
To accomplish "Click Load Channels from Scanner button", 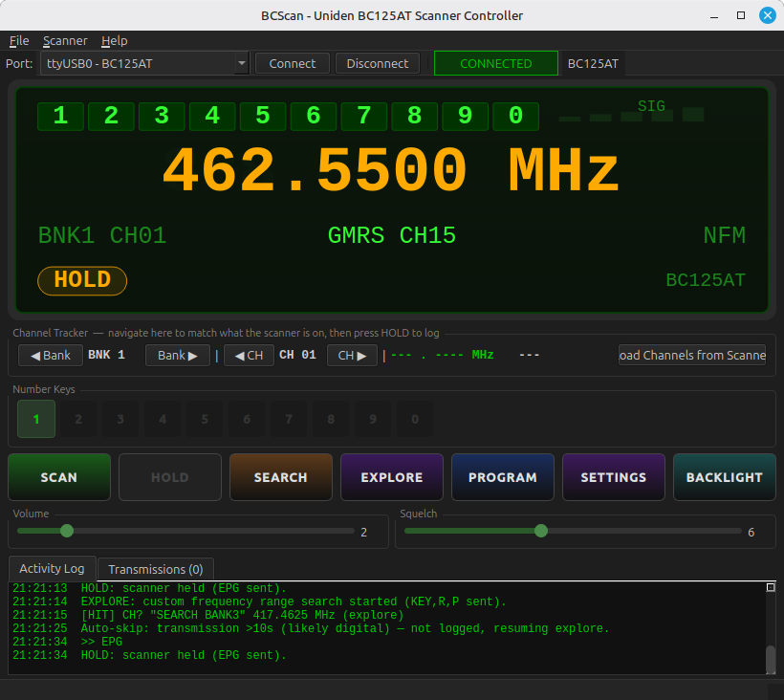I will pyautogui.click(x=692, y=355).
